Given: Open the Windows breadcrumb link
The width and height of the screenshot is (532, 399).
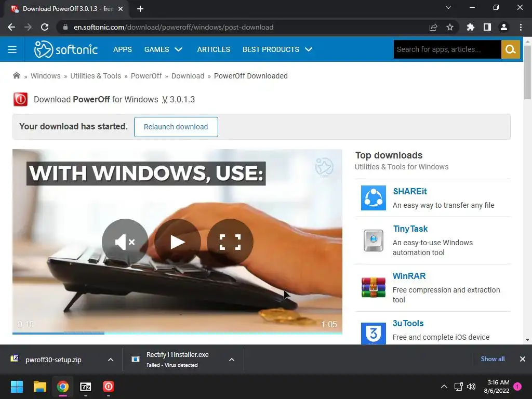Looking at the screenshot, I should tap(46, 76).
